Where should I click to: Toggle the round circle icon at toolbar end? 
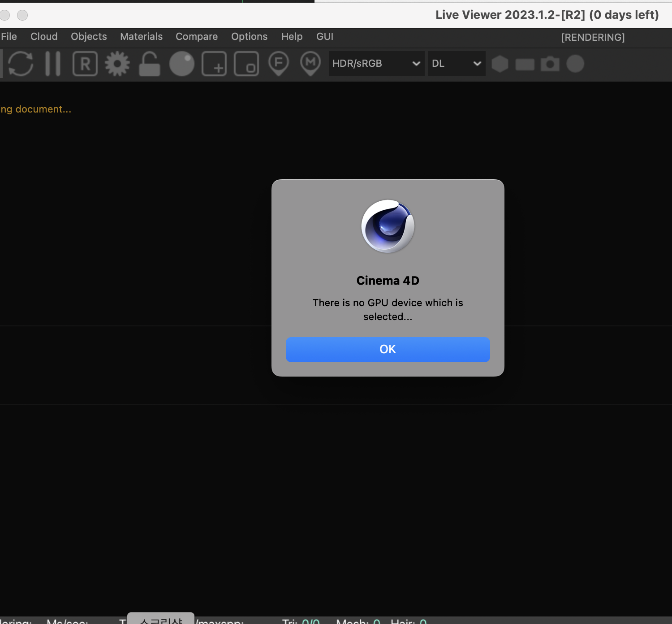pos(575,64)
